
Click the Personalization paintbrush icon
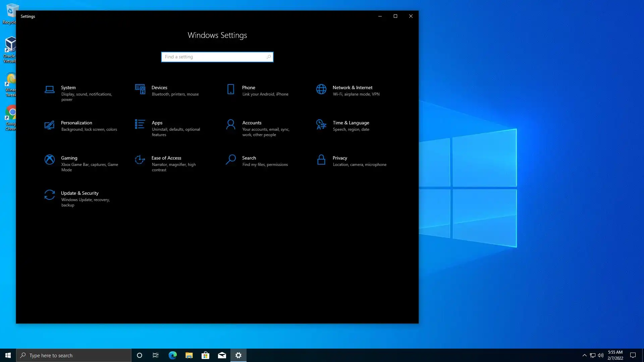[50, 125]
